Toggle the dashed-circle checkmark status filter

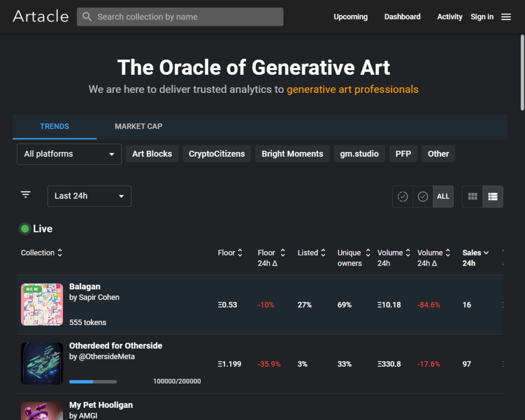pyautogui.click(x=402, y=196)
